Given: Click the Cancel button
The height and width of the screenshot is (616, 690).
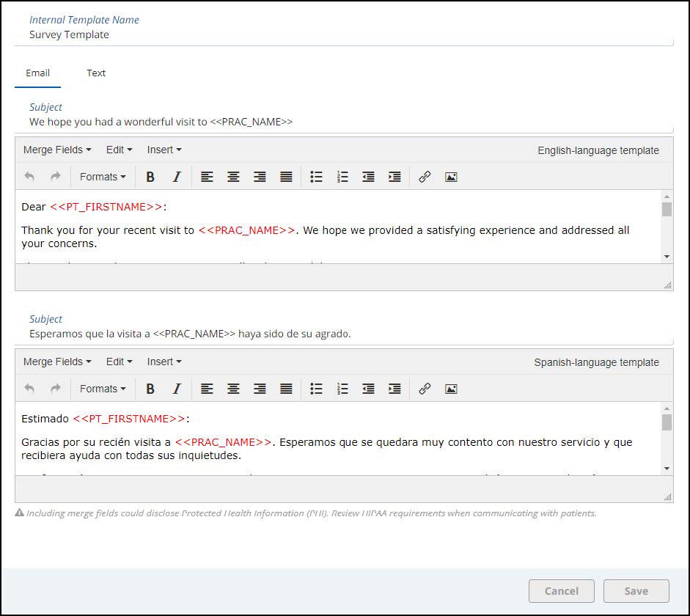Looking at the screenshot, I should click(562, 591).
